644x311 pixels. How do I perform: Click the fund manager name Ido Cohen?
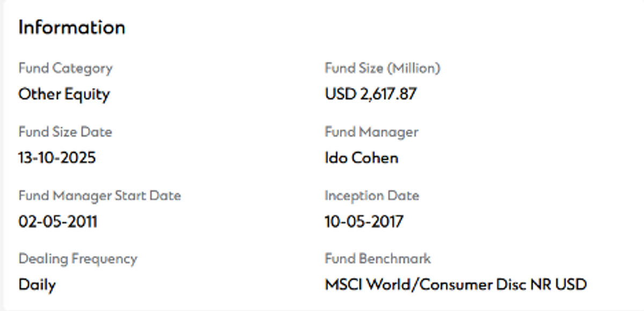(361, 158)
